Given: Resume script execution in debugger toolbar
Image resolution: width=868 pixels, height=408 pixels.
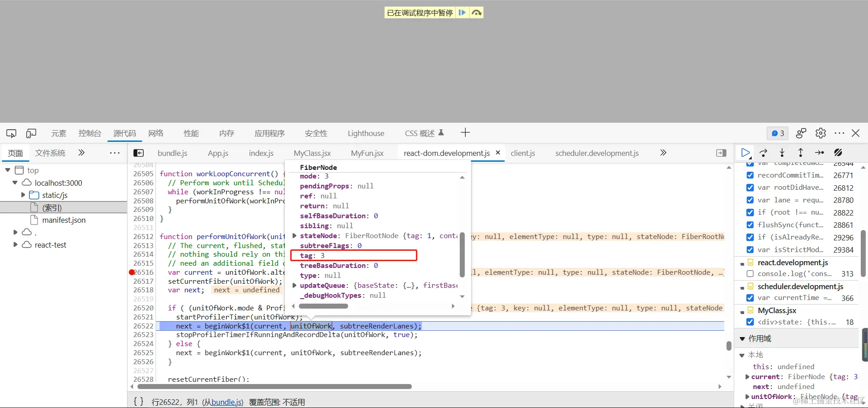Looking at the screenshot, I should click(x=745, y=153).
